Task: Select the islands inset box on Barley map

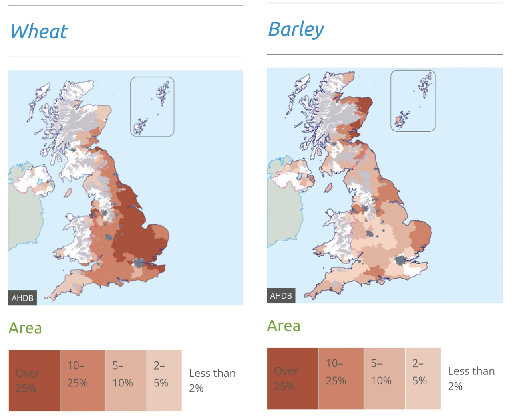Action: [413, 101]
